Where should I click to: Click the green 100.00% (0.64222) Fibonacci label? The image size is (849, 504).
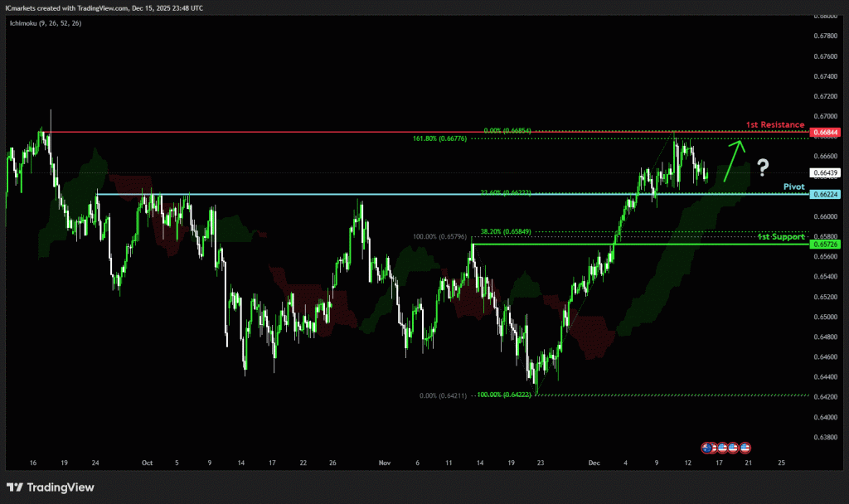[505, 395]
